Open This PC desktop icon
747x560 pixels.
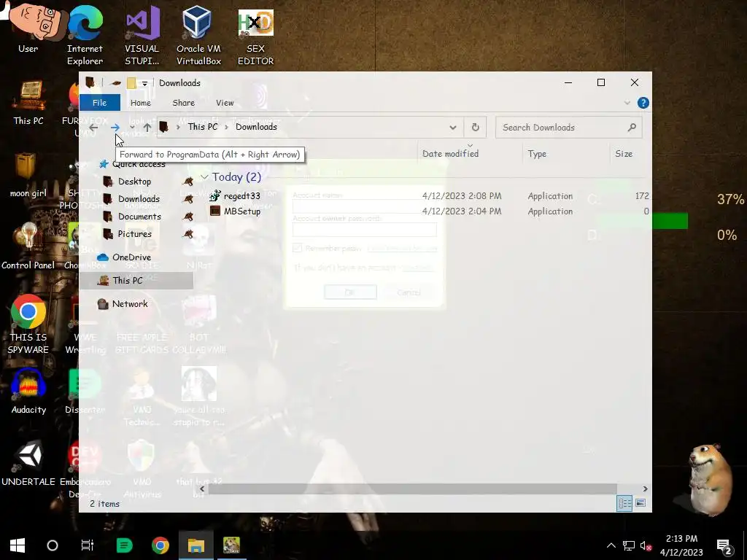tap(28, 102)
